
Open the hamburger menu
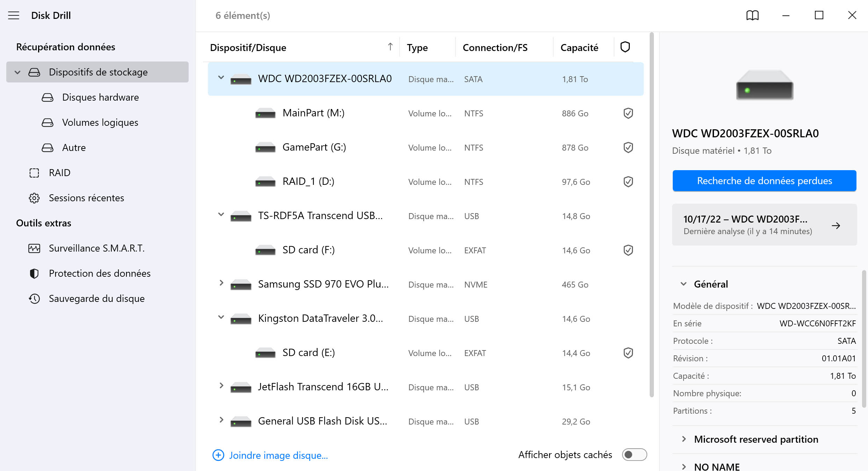pyautogui.click(x=14, y=15)
